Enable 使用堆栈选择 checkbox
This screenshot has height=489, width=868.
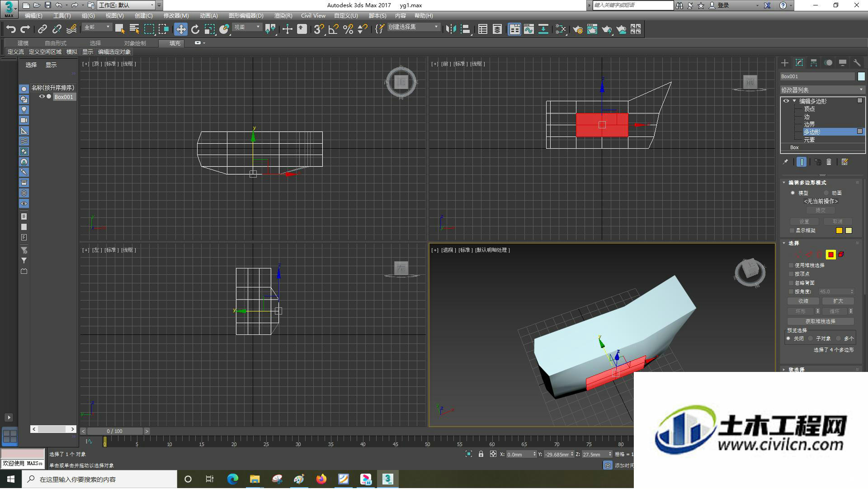pyautogui.click(x=791, y=266)
